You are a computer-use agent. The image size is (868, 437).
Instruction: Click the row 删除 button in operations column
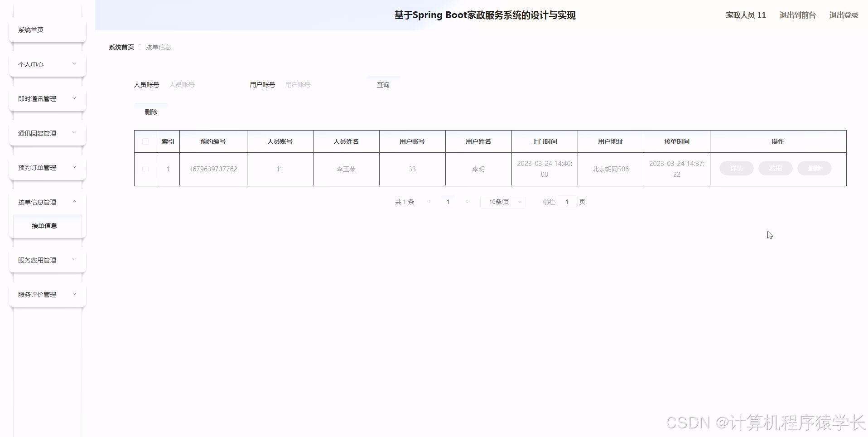814,168
